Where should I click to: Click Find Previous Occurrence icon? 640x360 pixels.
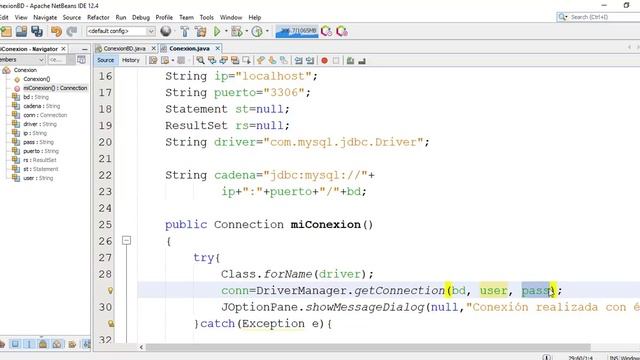tap(212, 61)
